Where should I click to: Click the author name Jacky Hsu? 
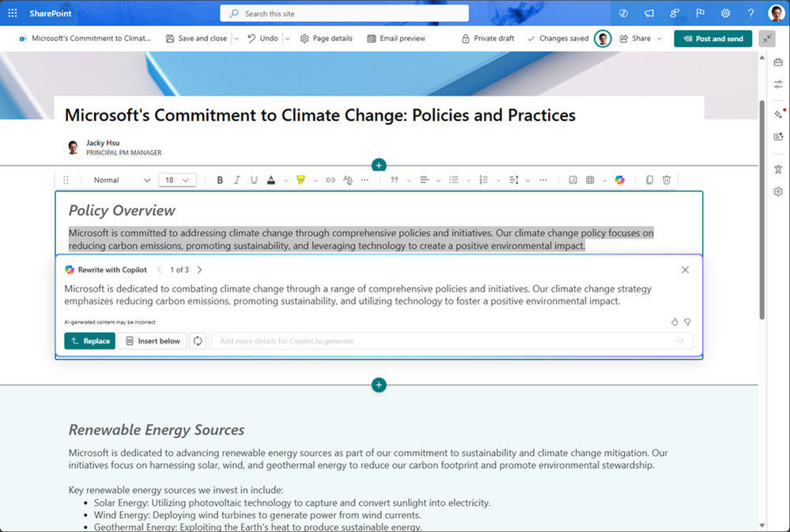click(103, 142)
